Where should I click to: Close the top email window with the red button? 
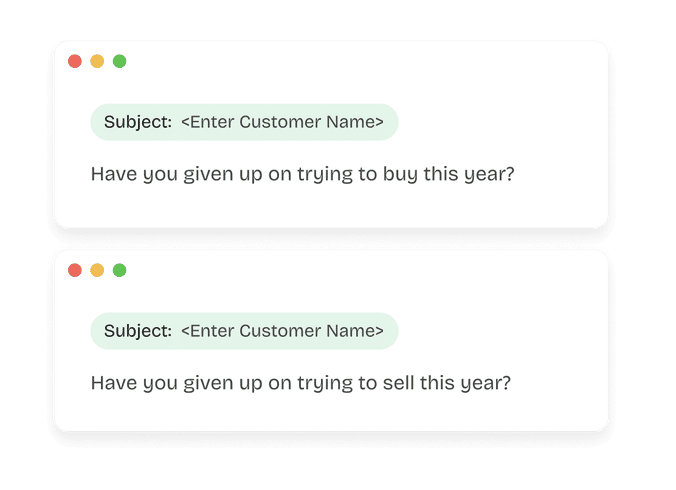coord(75,62)
